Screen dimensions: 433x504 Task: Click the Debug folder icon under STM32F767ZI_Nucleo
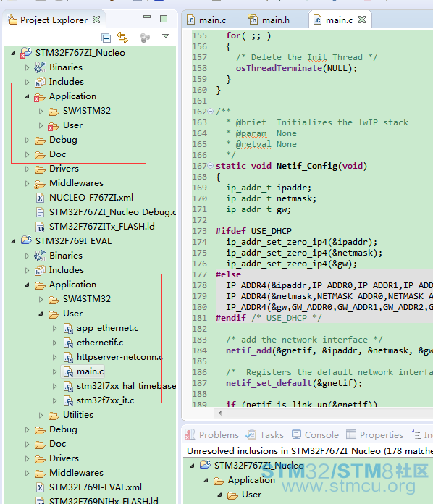click(x=40, y=140)
